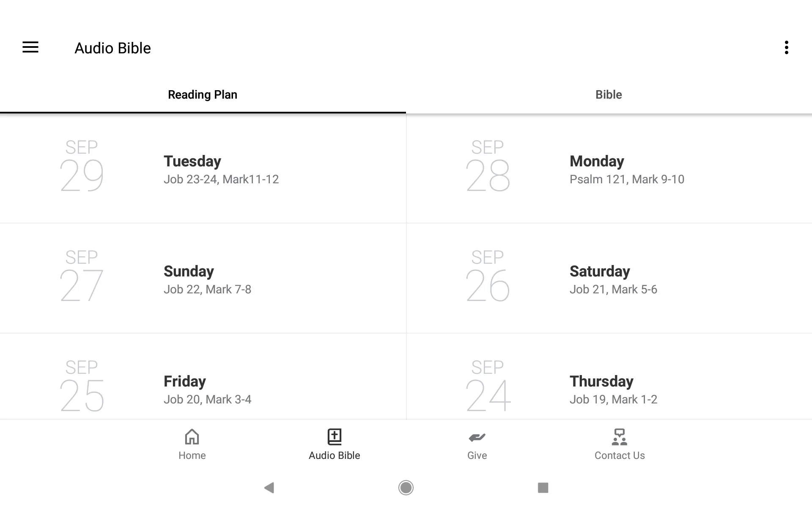
Task: Select the Reading Plan tab
Action: coord(203,95)
